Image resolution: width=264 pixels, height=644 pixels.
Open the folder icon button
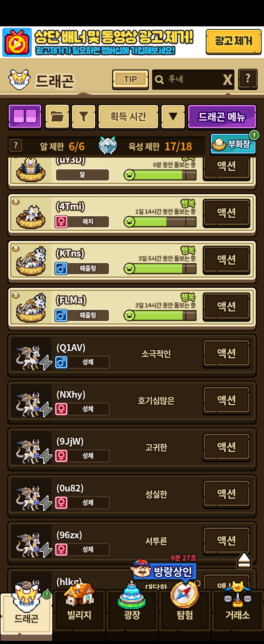click(x=57, y=117)
